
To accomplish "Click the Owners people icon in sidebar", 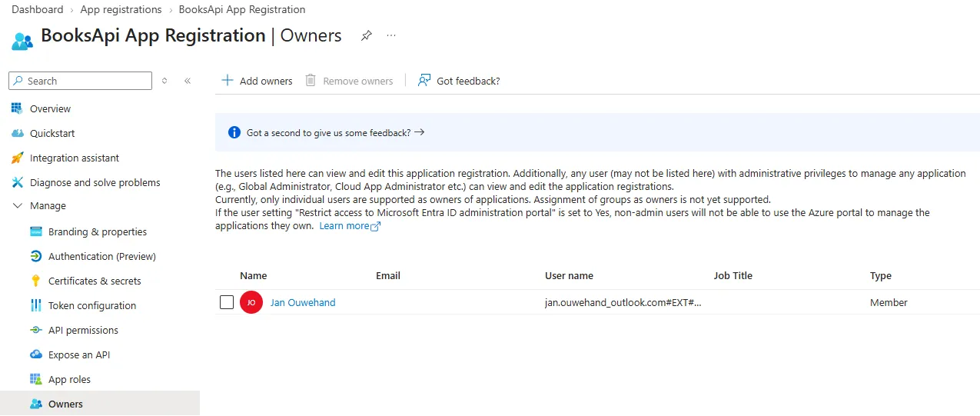I will [35, 404].
